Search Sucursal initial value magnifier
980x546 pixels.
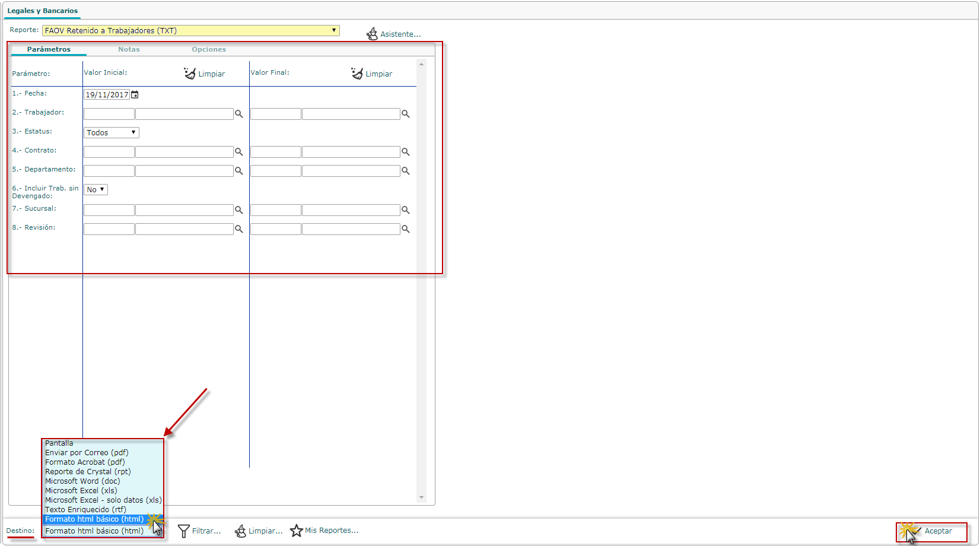239,210
